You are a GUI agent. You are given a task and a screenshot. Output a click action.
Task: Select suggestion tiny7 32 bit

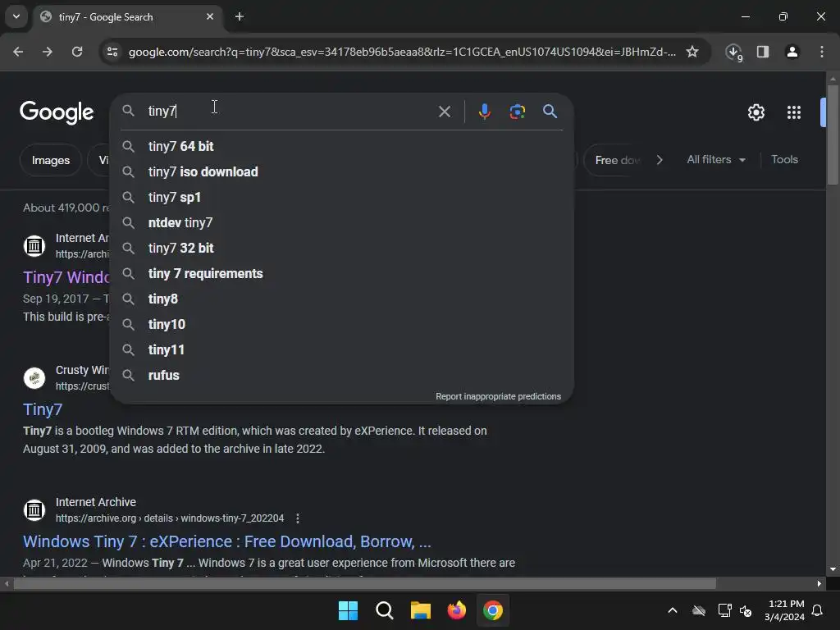[342, 248]
